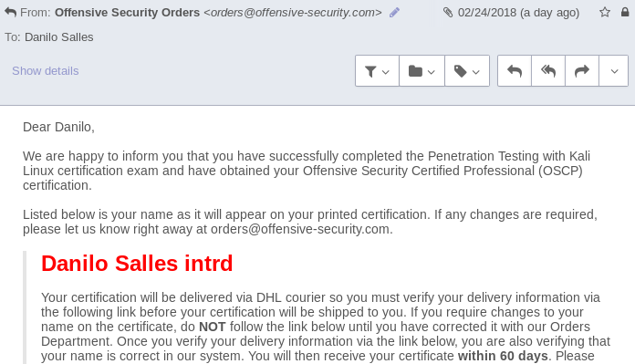Image resolution: width=635 pixels, height=364 pixels.
Task: Click the date 02/24/2018 (a day ago)
Action: point(518,13)
